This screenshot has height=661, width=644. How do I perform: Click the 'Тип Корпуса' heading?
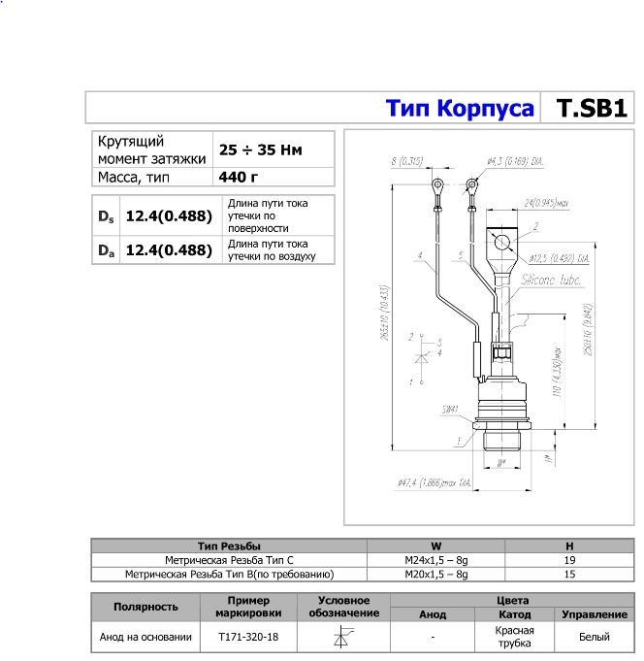tap(460, 108)
